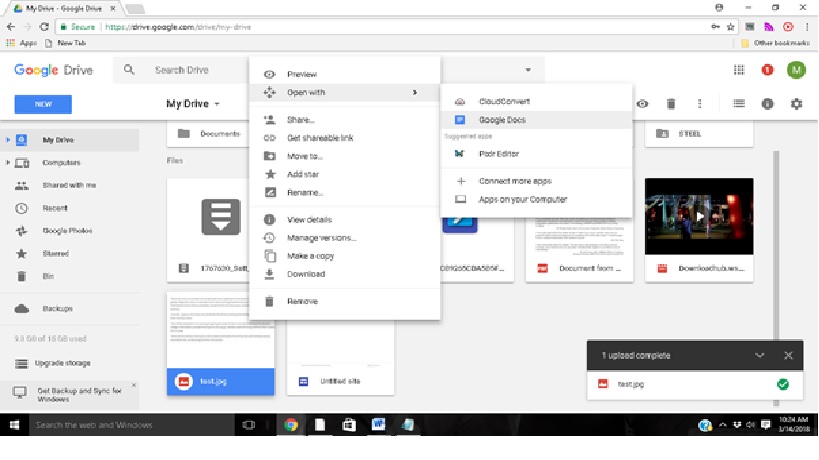Click Add star entry
The width and height of the screenshot is (819, 460).
tap(345, 174)
